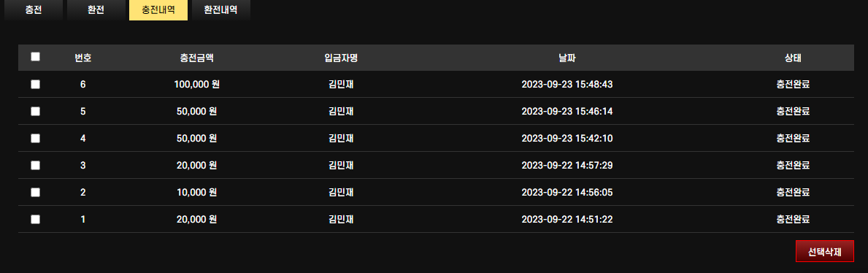The height and width of the screenshot is (273, 868).
Task: Check the box for row number 1
Action: click(36, 219)
